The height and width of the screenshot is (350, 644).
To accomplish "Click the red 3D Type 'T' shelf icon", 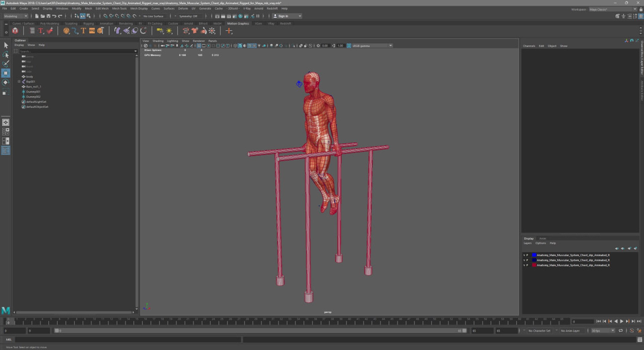I will pos(41,31).
